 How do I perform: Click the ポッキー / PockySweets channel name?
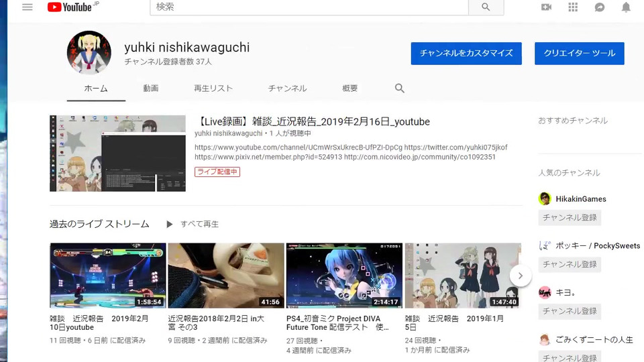(x=598, y=246)
